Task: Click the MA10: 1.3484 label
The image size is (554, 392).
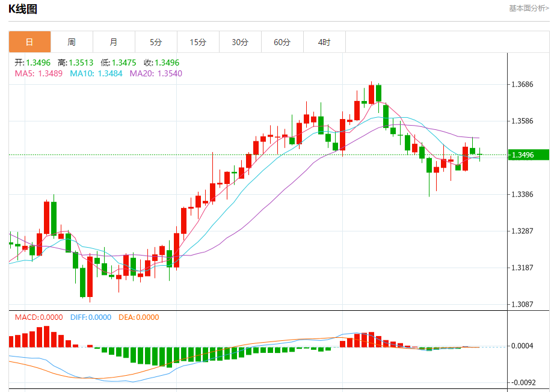Action: click(96, 73)
